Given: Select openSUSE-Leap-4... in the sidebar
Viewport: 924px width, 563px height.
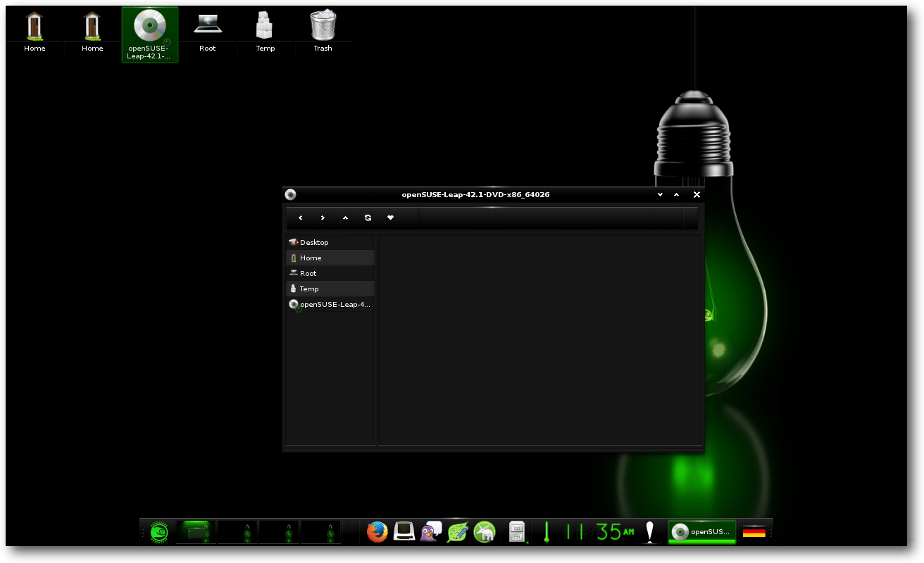Looking at the screenshot, I should pyautogui.click(x=330, y=304).
